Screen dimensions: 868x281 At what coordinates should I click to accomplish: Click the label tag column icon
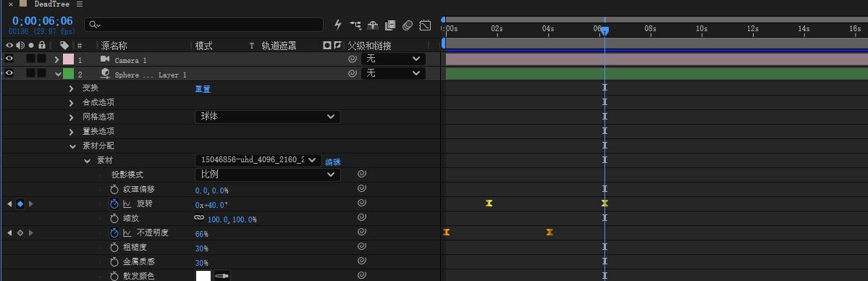click(64, 46)
